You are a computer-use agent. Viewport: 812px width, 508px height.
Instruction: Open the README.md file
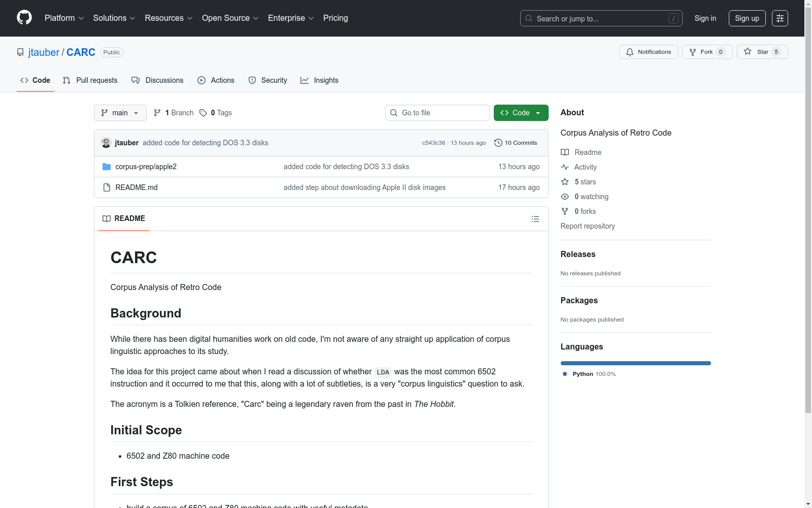coord(137,187)
